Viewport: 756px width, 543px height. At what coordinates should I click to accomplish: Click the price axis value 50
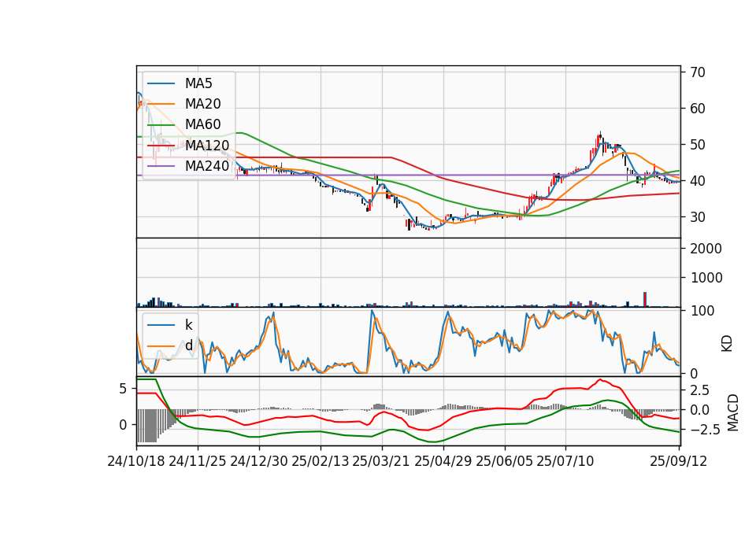tap(697, 145)
